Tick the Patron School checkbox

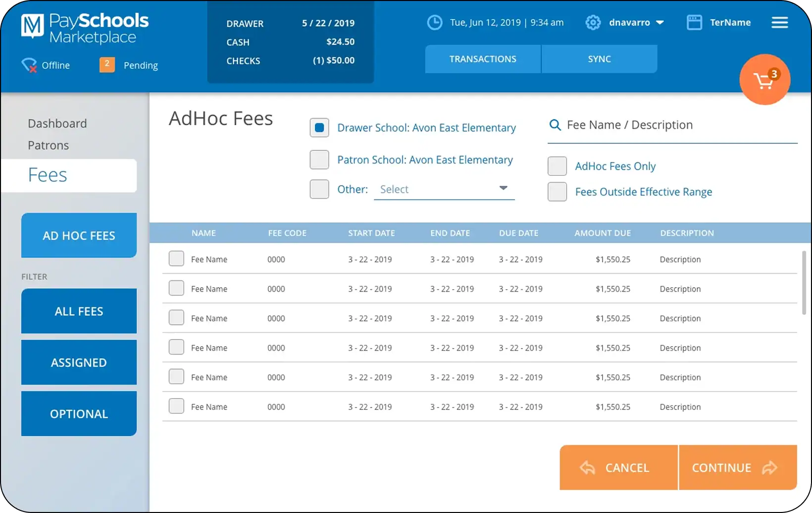(319, 160)
